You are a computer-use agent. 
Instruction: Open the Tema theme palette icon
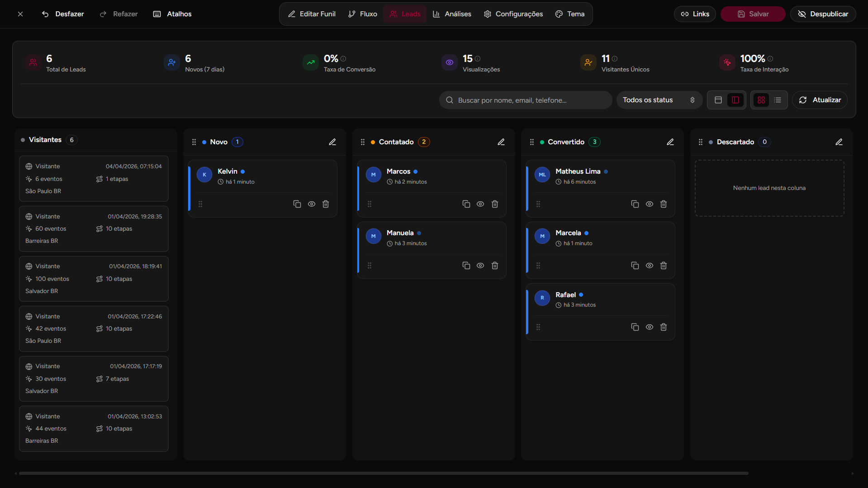pyautogui.click(x=559, y=14)
